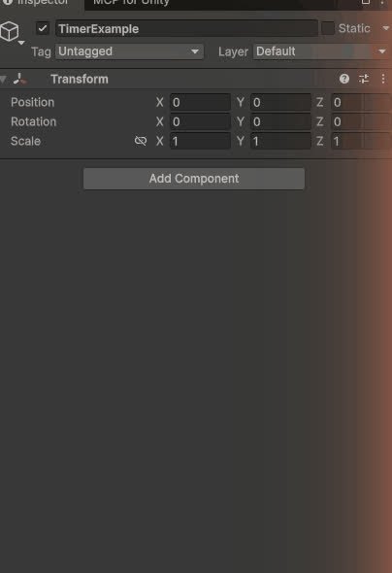Open Transform presets icon

click(x=364, y=79)
